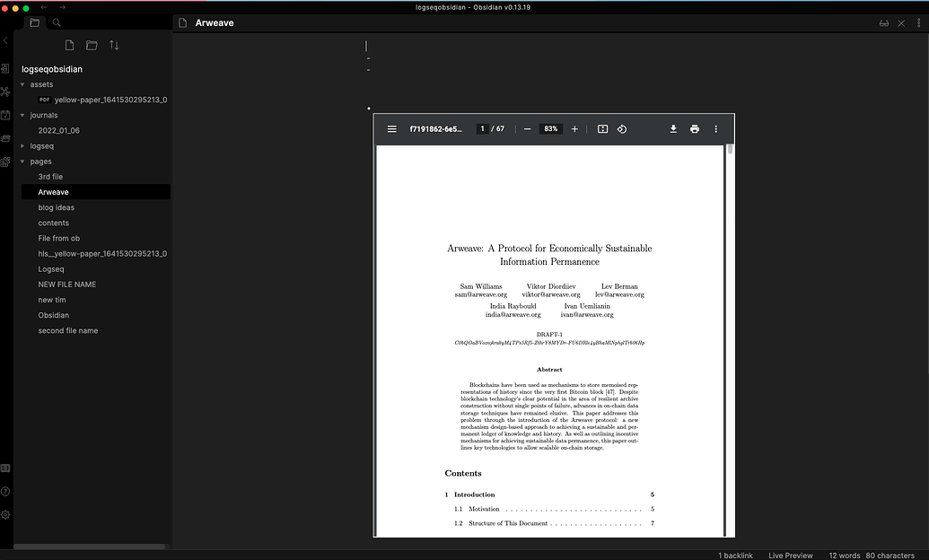Toggle the PDF thumbnail sidebar
The width and height of the screenshot is (929, 560).
coord(391,128)
